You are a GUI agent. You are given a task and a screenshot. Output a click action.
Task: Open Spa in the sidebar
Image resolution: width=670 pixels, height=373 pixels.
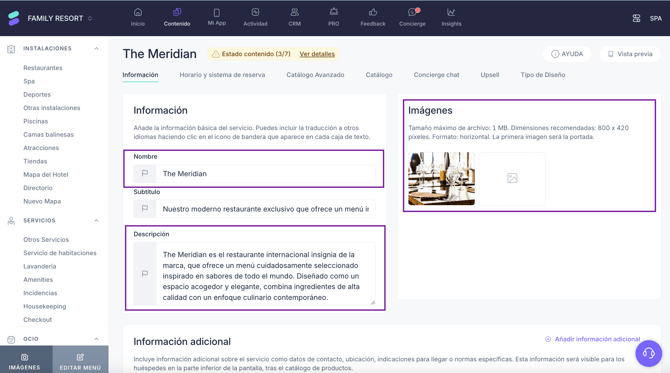coord(29,81)
